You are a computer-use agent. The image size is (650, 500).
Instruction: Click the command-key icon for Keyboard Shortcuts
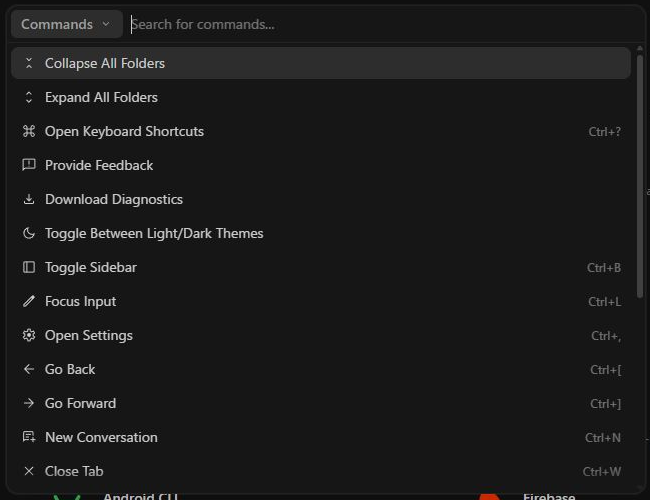[x=29, y=131]
